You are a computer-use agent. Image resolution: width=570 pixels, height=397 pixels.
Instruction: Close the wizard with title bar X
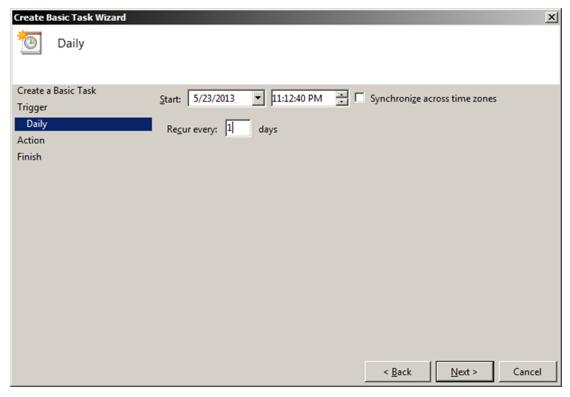[x=551, y=17]
